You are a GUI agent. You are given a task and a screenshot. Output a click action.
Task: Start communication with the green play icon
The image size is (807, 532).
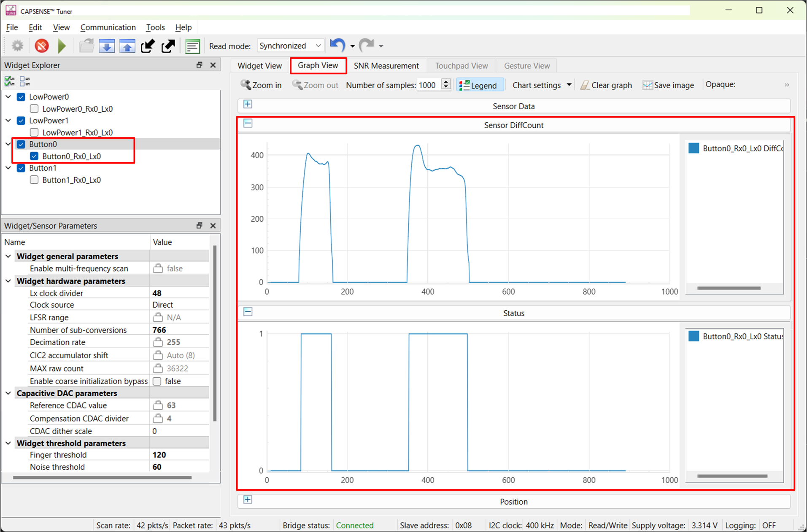coord(62,46)
